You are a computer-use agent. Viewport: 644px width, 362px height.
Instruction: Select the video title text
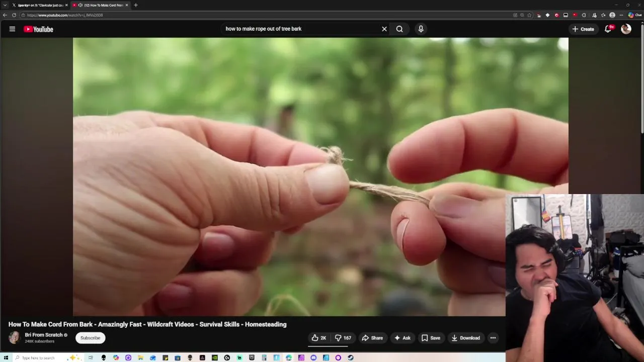click(x=147, y=324)
